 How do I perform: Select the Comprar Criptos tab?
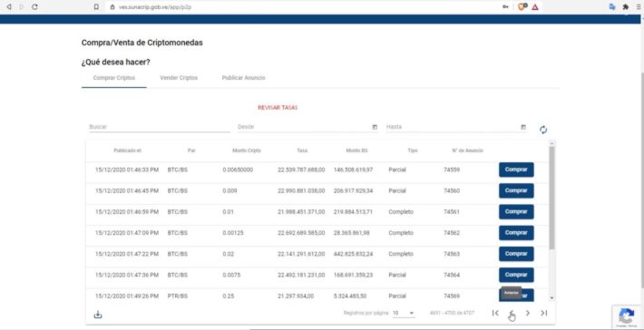click(x=113, y=78)
